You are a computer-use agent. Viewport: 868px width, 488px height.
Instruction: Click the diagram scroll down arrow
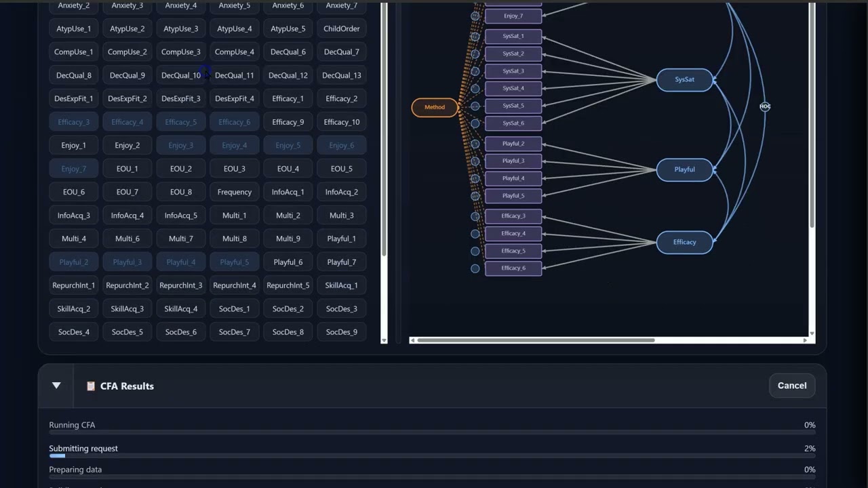812,333
